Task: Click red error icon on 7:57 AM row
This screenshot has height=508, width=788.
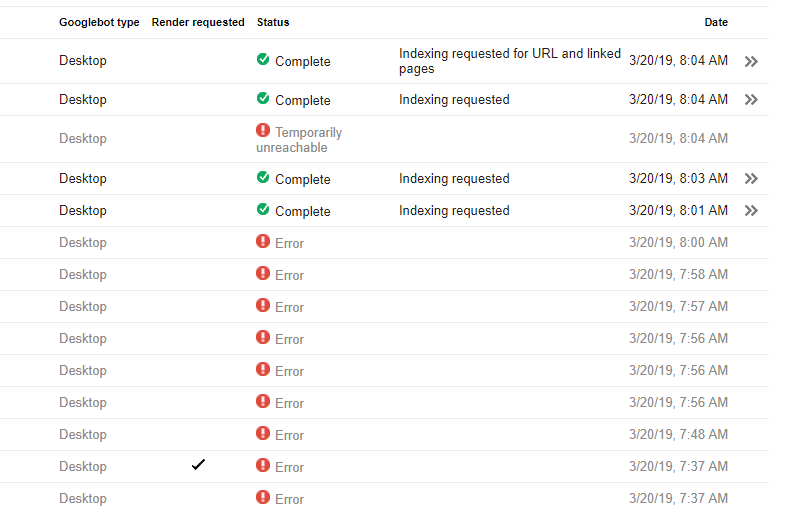Action: click(x=263, y=306)
